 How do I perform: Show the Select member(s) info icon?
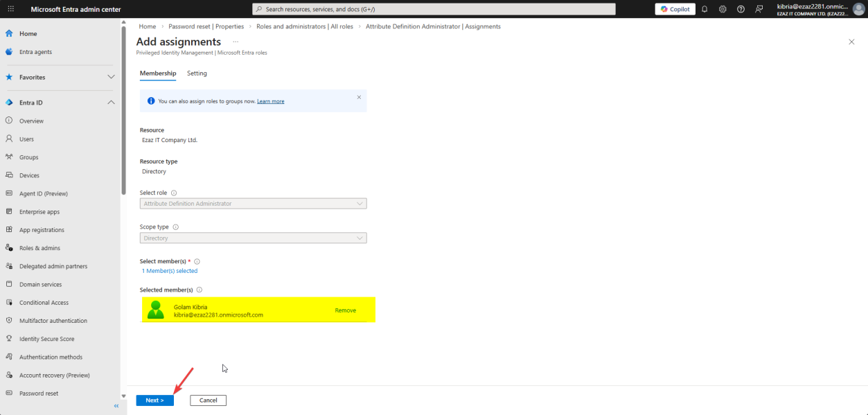click(x=197, y=261)
